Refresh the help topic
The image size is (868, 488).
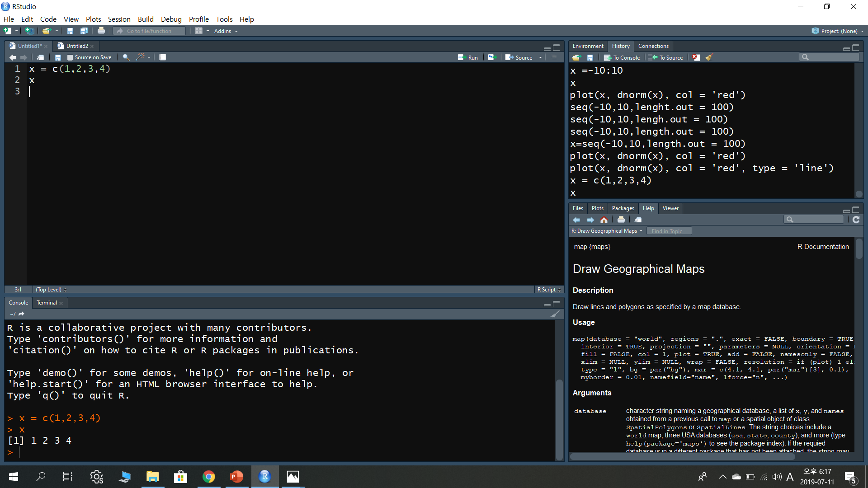point(856,220)
